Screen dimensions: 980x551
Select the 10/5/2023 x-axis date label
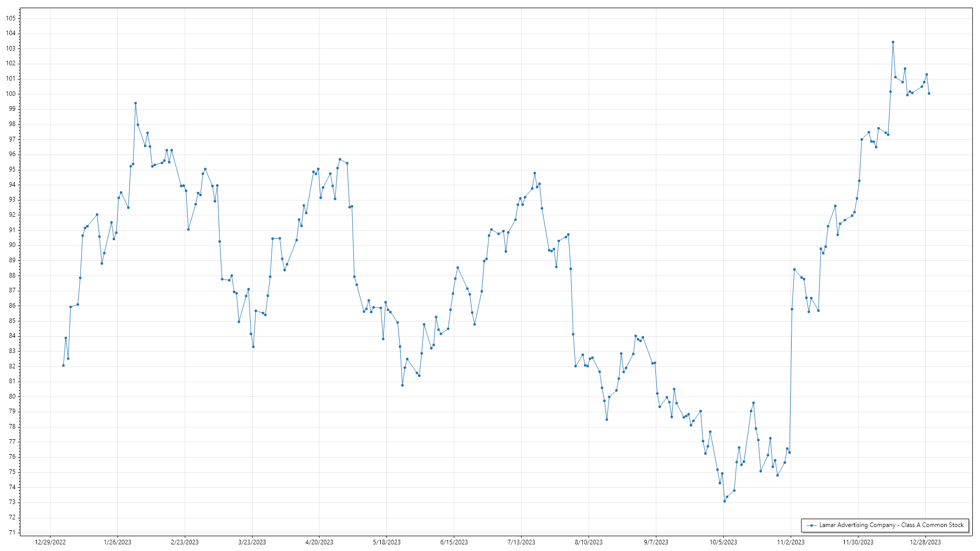point(723,542)
